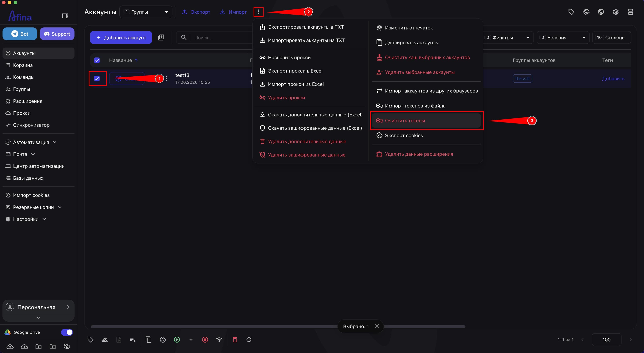Click the tags icon in top bar
This screenshot has height=353, width=644.
(571, 12)
